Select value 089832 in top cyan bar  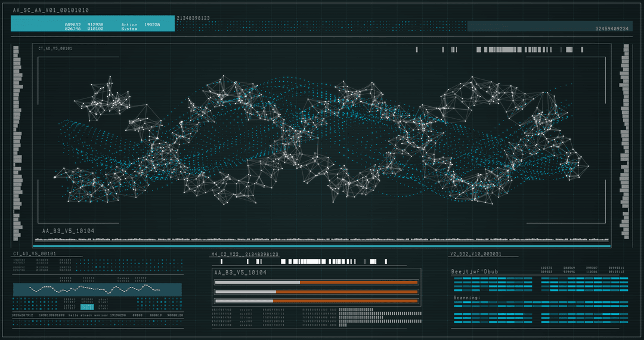[x=73, y=24]
